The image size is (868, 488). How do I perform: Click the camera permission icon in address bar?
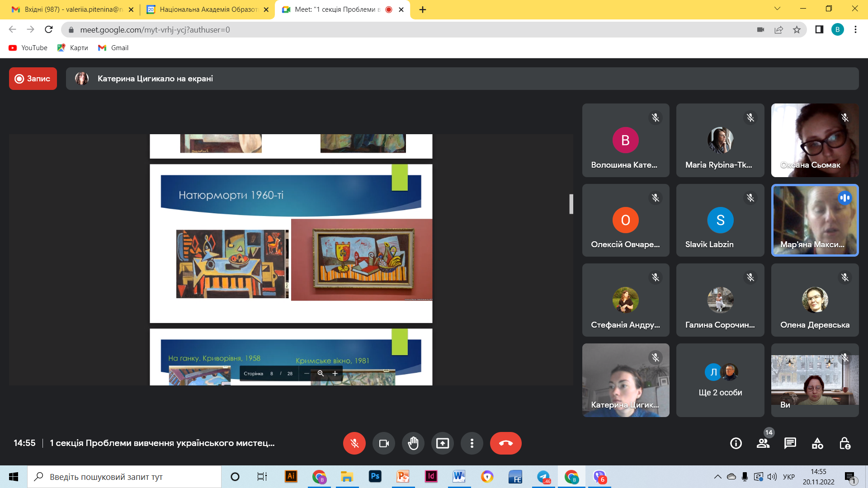(760, 30)
